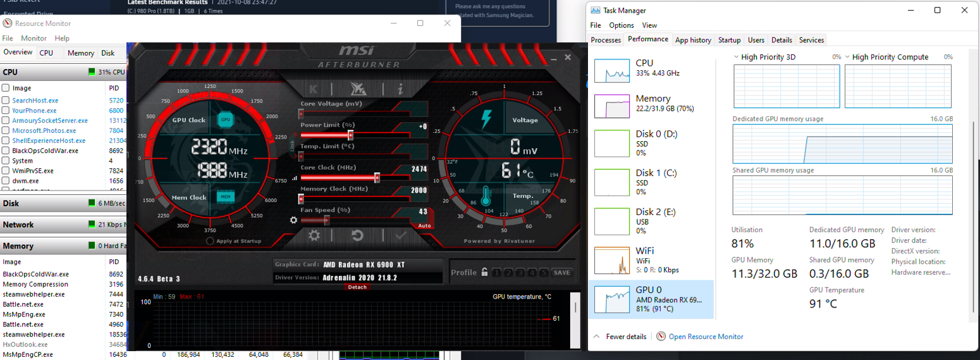
Task: Click the GPU chip icon in clock gauge
Action: pyautogui.click(x=224, y=119)
